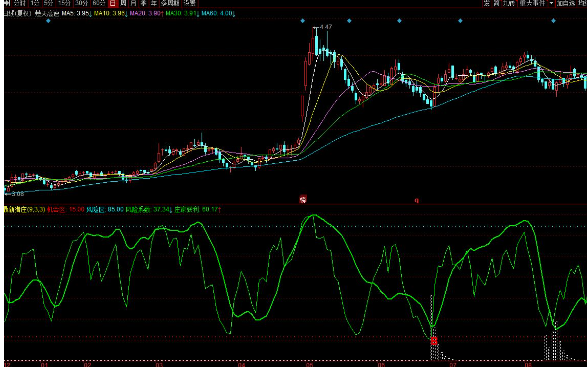Select the 1分 one-minute period tab
Viewport: 587px width, 367px height.
(35, 3)
